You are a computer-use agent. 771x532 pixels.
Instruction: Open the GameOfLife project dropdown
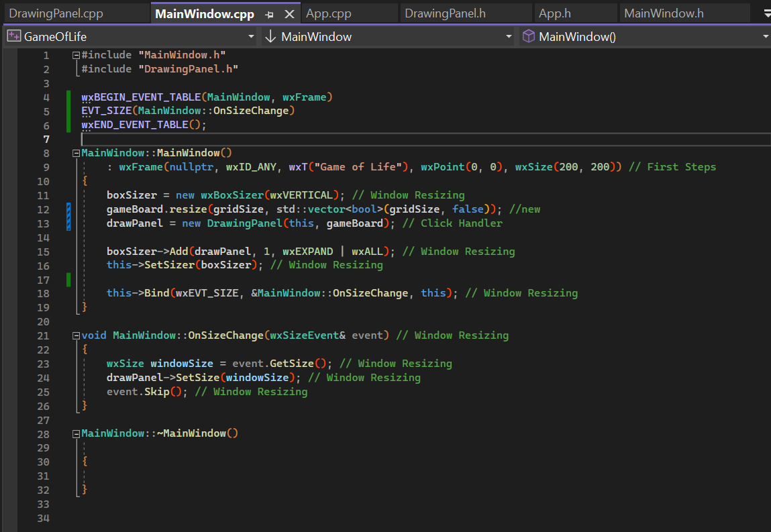tap(250, 36)
